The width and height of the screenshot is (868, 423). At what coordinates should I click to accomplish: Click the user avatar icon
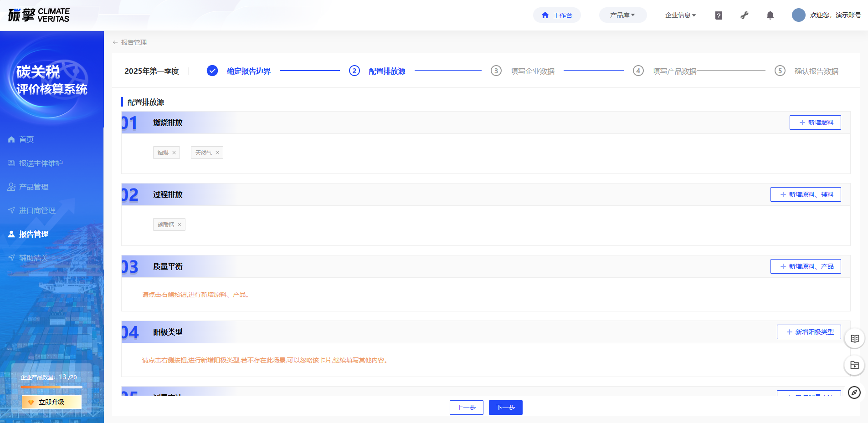pos(798,15)
